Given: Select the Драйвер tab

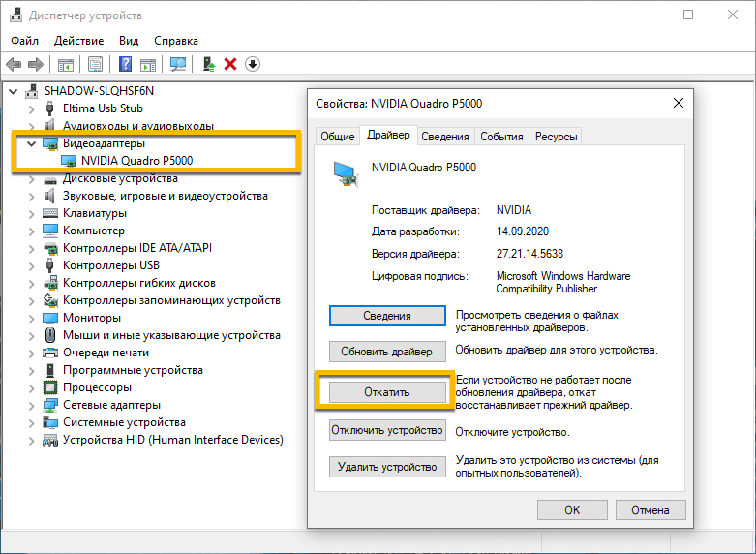Looking at the screenshot, I should (x=388, y=136).
